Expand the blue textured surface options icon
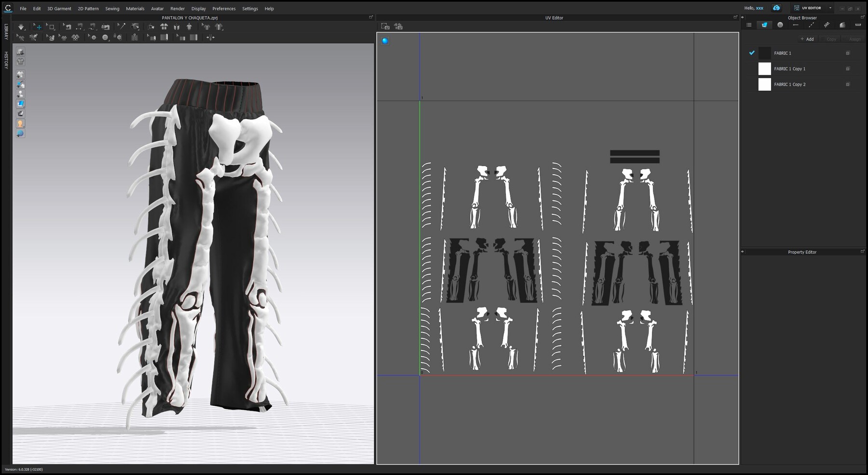Image resolution: width=868 pixels, height=475 pixels. point(20,104)
